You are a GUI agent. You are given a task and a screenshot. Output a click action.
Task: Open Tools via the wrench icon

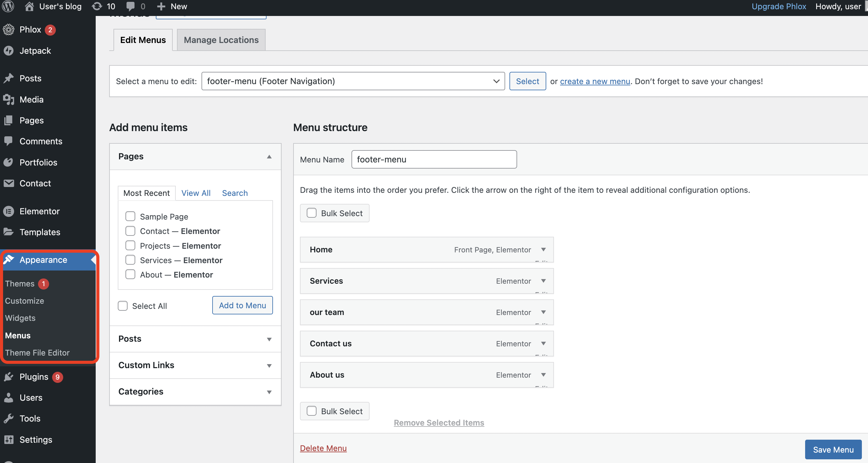pos(9,418)
